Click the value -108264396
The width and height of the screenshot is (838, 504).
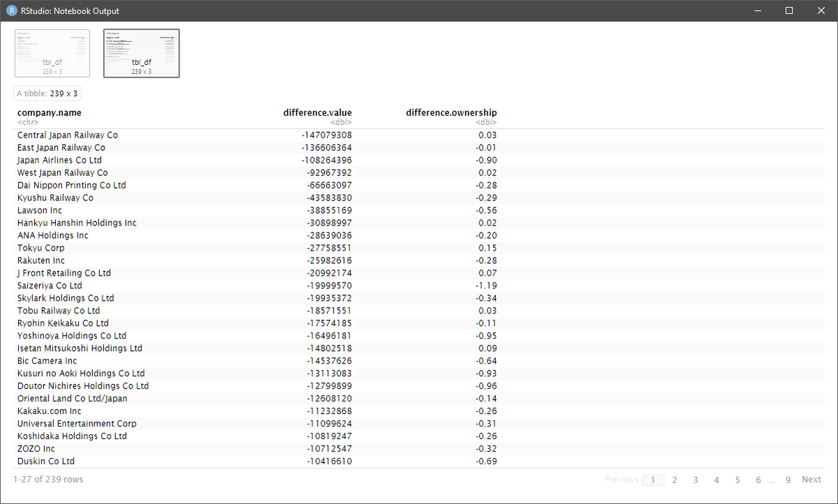[x=327, y=160]
